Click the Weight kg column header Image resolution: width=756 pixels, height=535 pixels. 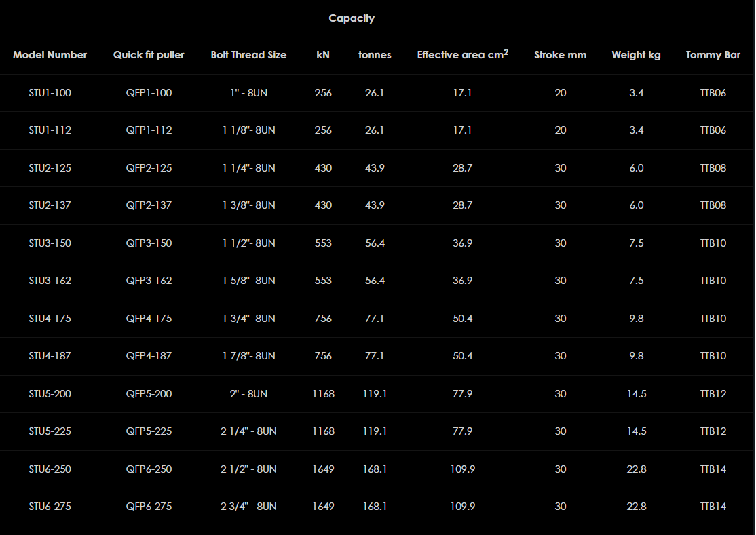click(636, 55)
